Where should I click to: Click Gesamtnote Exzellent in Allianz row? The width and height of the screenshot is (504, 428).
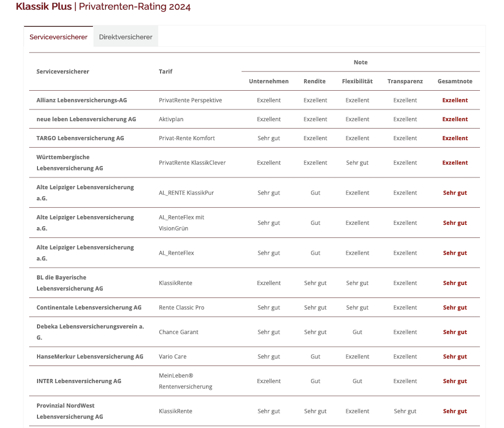tap(455, 100)
